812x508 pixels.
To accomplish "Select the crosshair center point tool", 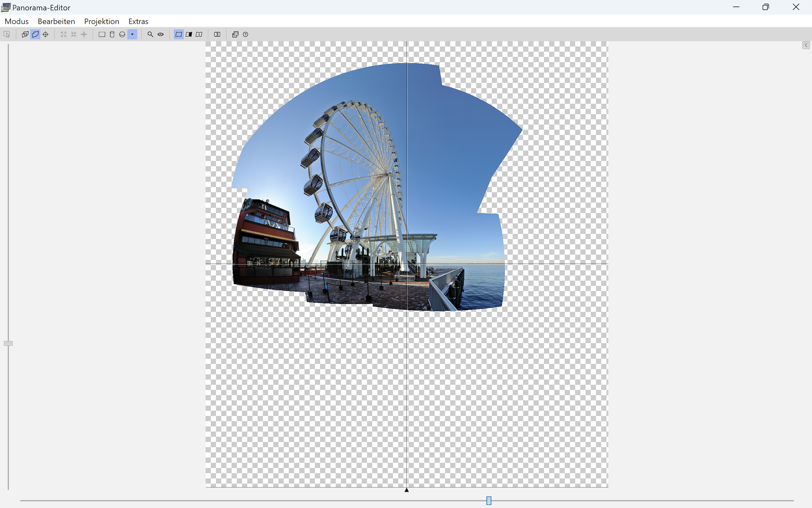I will tap(45, 35).
